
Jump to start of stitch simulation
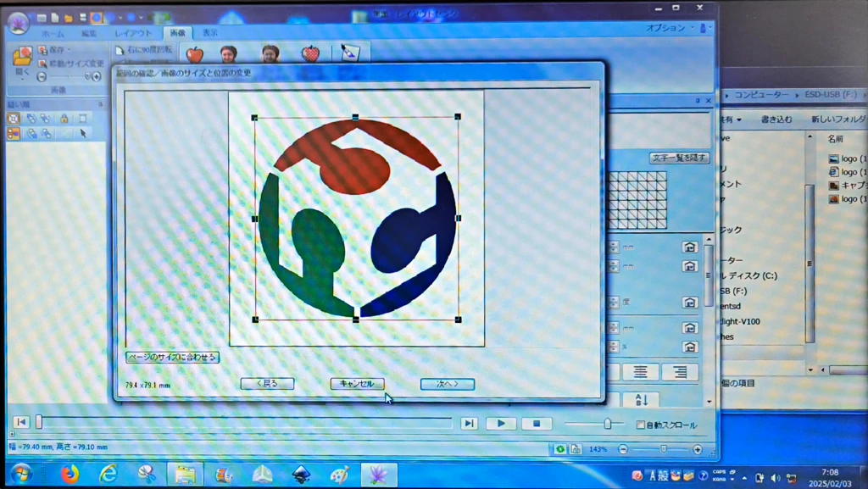click(21, 423)
